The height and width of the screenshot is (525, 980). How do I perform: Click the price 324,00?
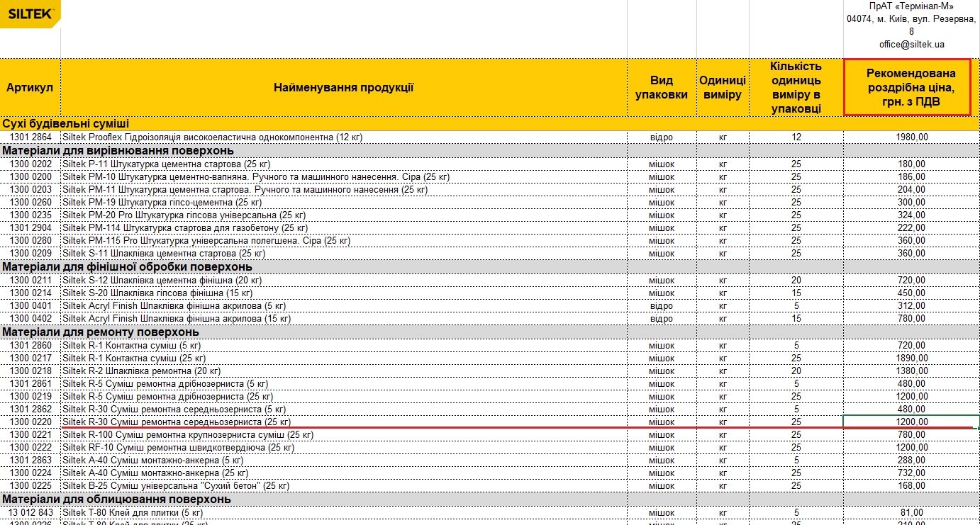911,215
